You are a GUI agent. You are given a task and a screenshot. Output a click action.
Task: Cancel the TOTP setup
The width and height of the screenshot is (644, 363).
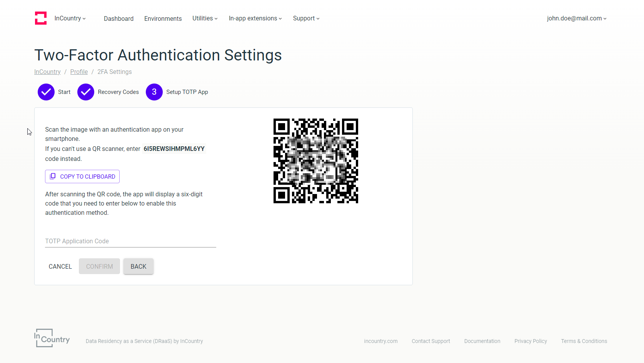click(60, 266)
